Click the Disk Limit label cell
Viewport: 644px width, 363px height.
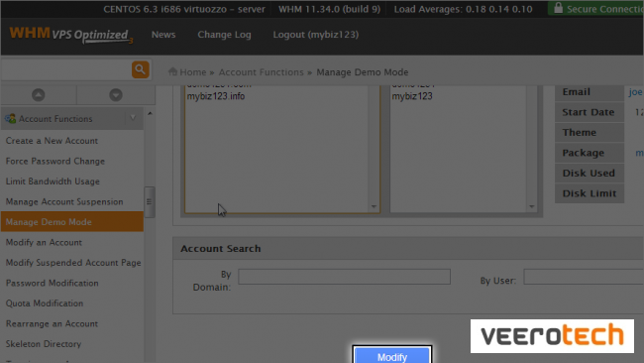coord(590,193)
